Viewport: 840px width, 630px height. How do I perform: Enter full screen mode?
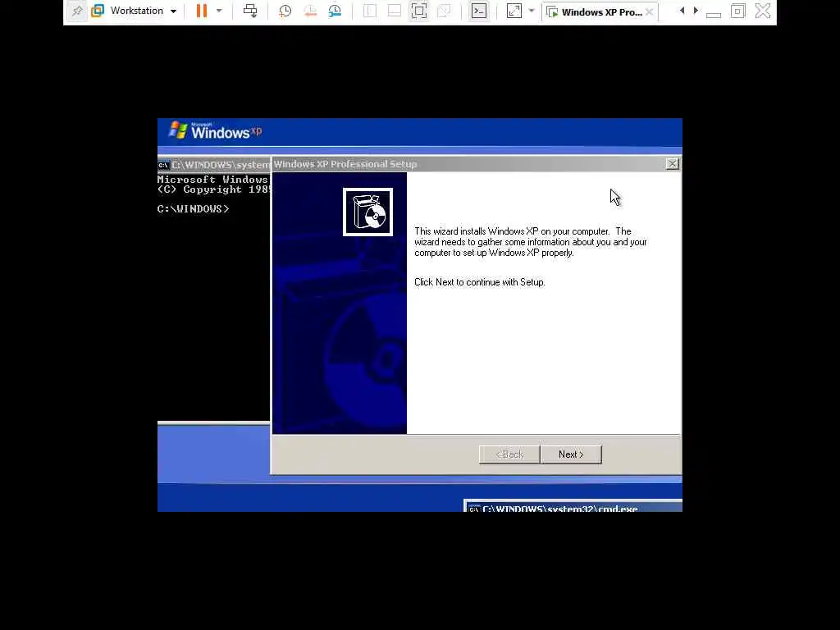[419, 11]
